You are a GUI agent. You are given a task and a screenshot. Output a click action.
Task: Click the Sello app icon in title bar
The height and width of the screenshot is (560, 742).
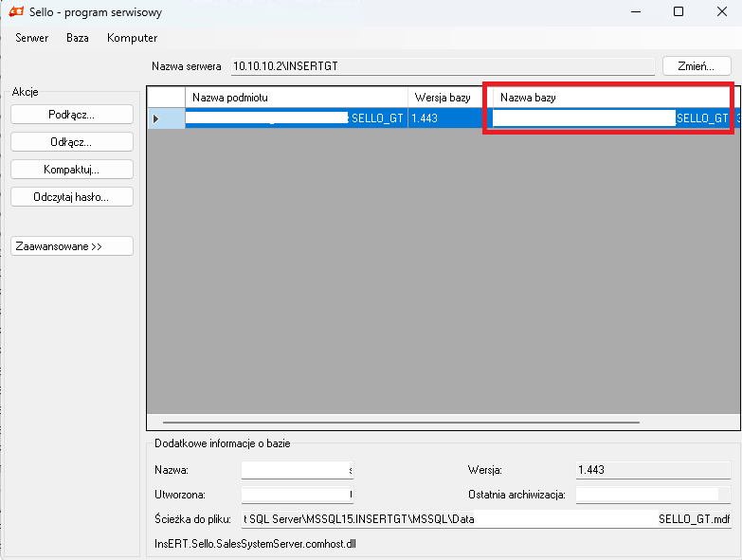tap(16, 11)
